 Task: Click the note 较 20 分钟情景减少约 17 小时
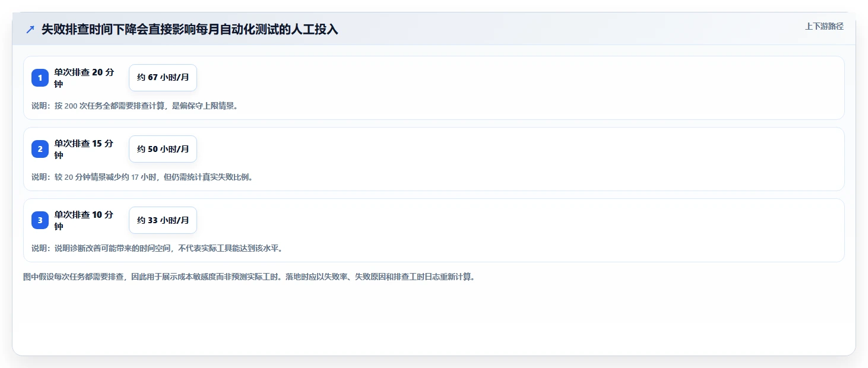[x=142, y=177]
